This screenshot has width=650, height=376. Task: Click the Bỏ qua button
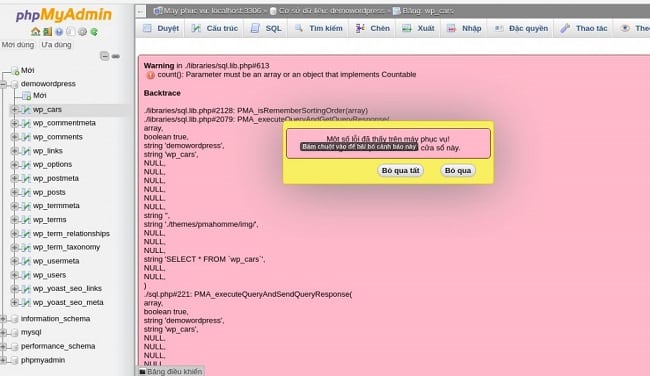[x=458, y=170]
